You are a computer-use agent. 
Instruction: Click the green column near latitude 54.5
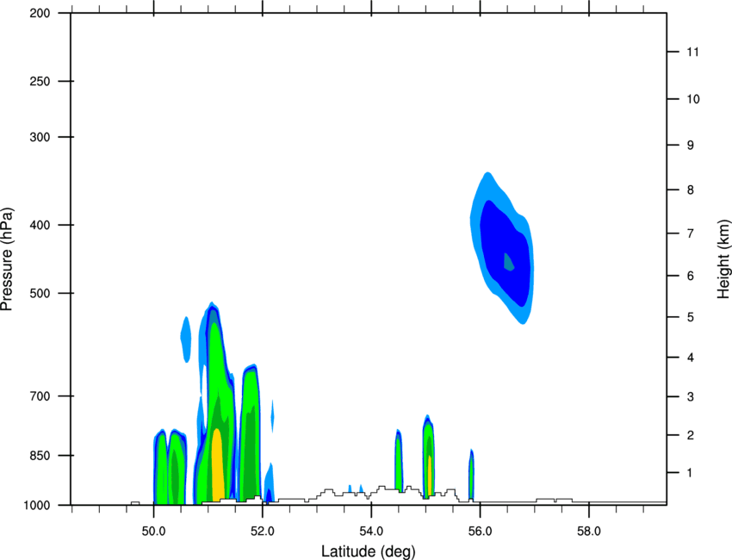coord(399,462)
